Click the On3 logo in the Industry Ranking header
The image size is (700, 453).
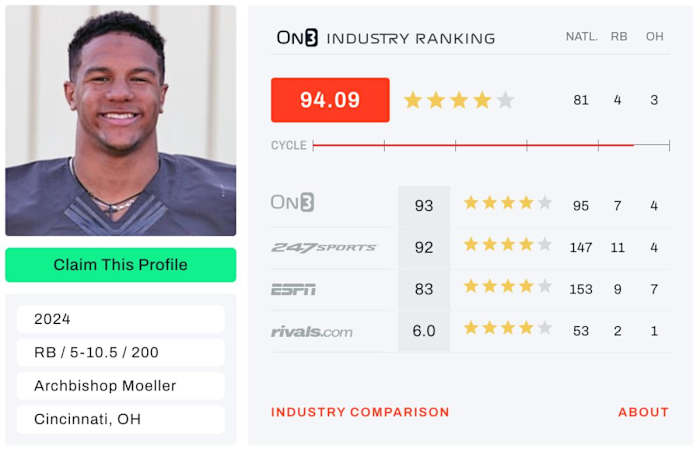[298, 38]
